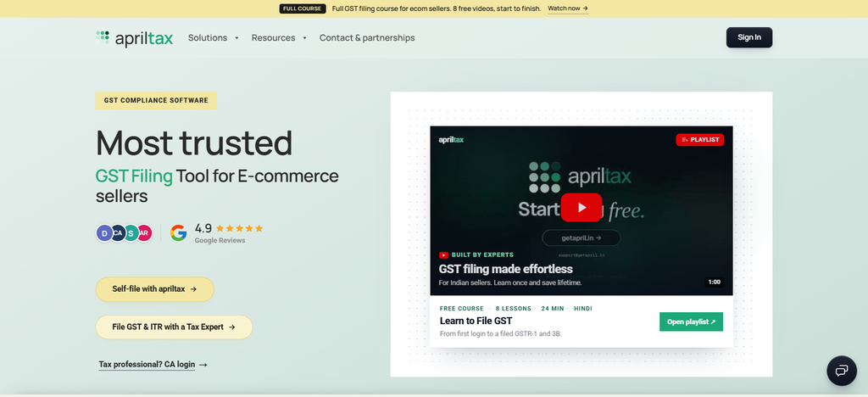The image size is (868, 397).
Task: Click the Open playlist button
Action: tap(691, 322)
